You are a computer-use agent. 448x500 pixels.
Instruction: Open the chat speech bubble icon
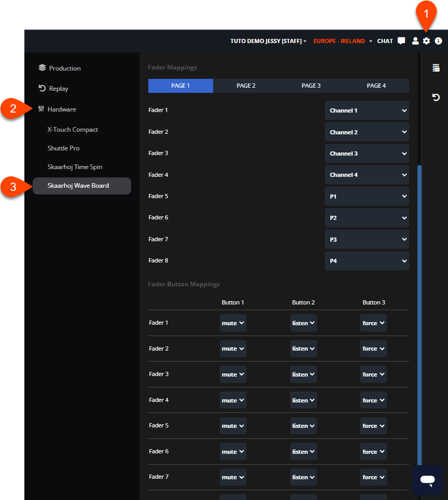(x=401, y=41)
